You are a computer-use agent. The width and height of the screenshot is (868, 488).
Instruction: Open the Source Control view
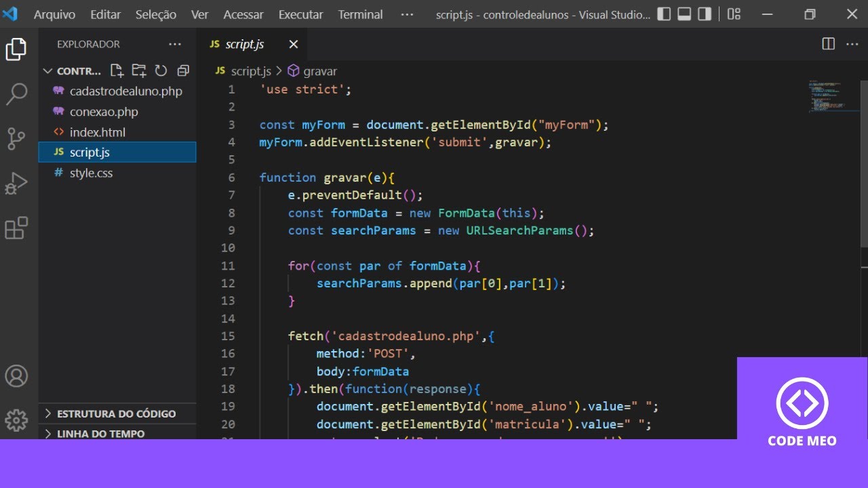pos(16,138)
